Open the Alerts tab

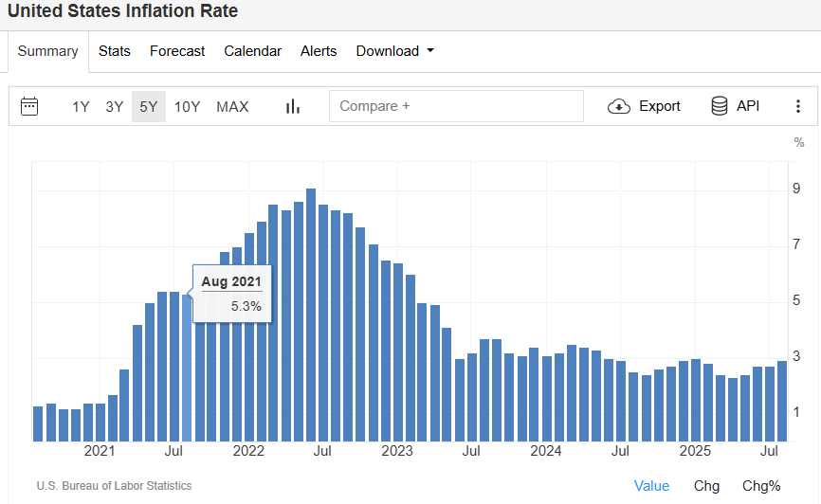click(319, 51)
